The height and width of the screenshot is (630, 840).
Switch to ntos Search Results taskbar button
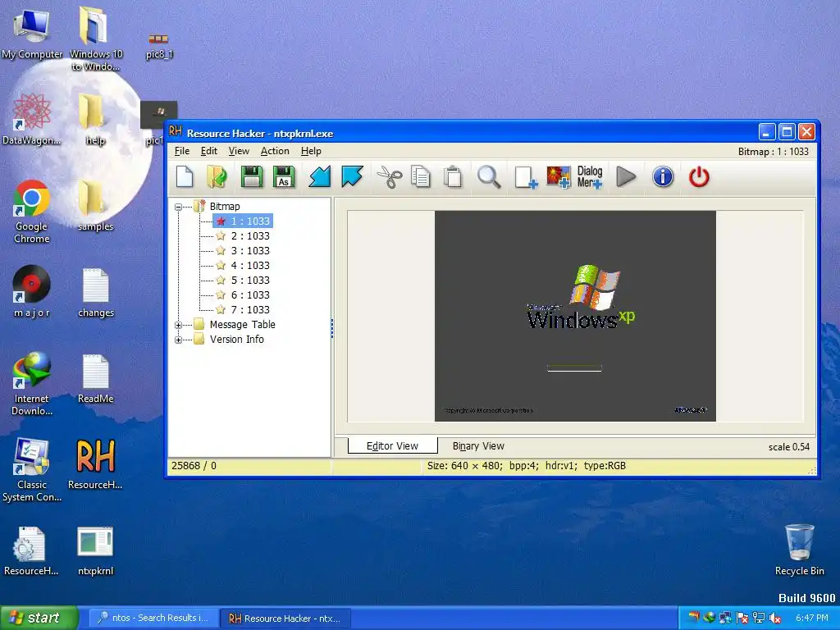coord(153,618)
